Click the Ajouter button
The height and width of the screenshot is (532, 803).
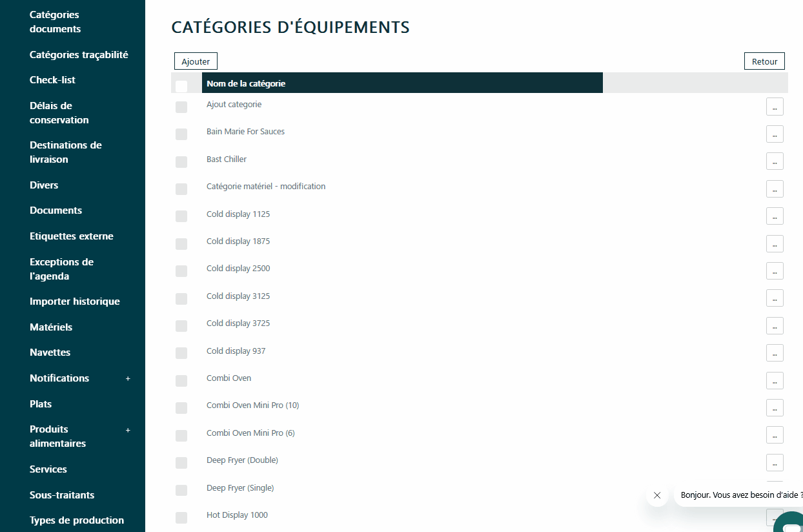point(196,61)
